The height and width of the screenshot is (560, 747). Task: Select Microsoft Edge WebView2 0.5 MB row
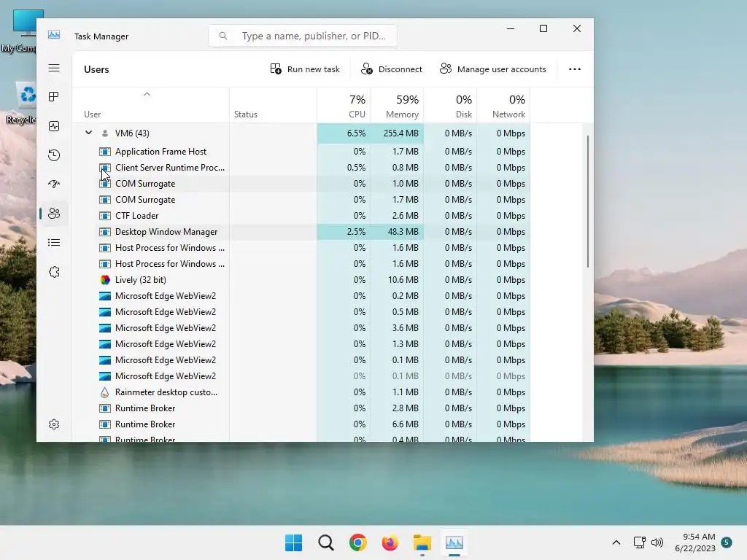coord(301,312)
